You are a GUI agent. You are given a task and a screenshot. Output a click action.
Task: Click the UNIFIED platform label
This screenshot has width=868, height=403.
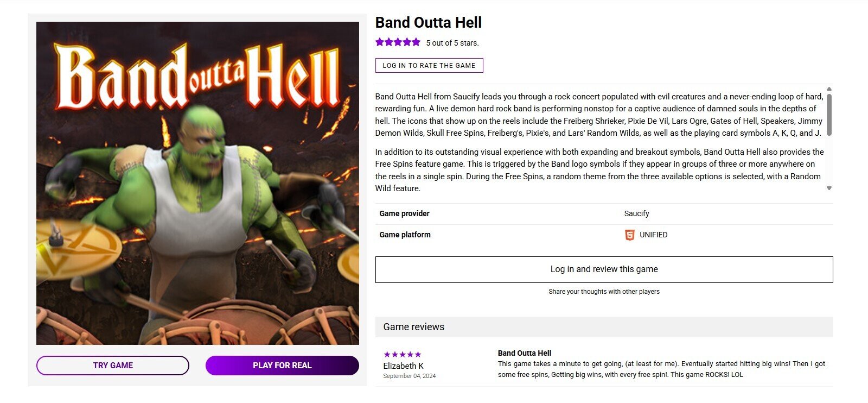click(x=653, y=235)
